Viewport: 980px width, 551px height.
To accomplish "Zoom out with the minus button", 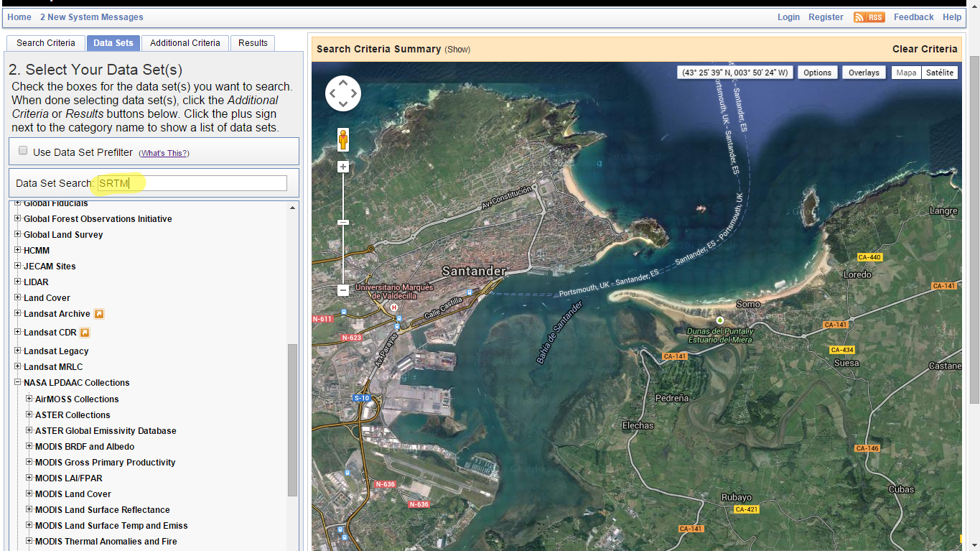I will coord(343,290).
